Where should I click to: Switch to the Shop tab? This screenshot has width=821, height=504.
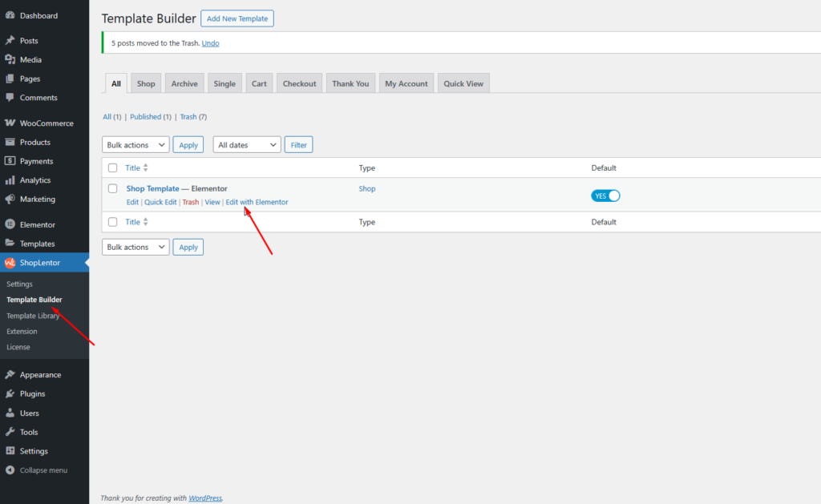pos(146,83)
